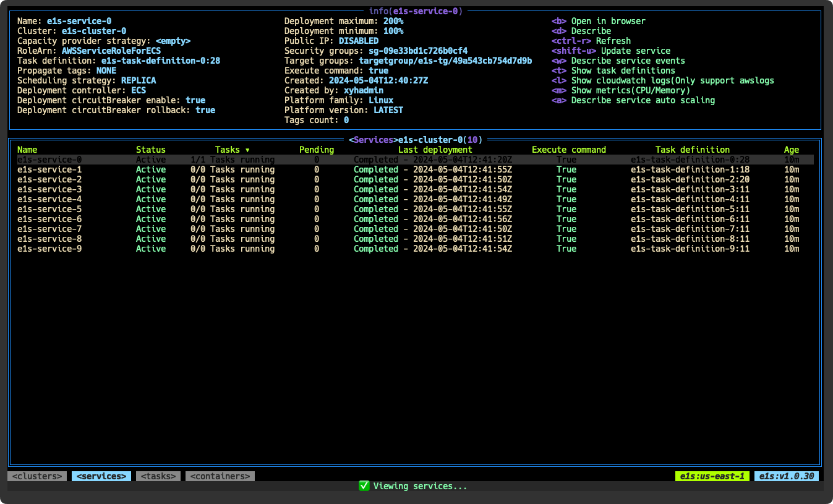
Task: Click the Services e1s-cluster-0(10) panel title
Action: 416,140
